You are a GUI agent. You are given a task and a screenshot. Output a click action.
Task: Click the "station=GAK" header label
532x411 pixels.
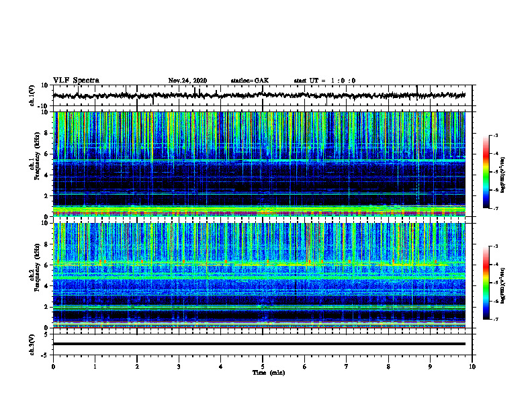(x=250, y=81)
